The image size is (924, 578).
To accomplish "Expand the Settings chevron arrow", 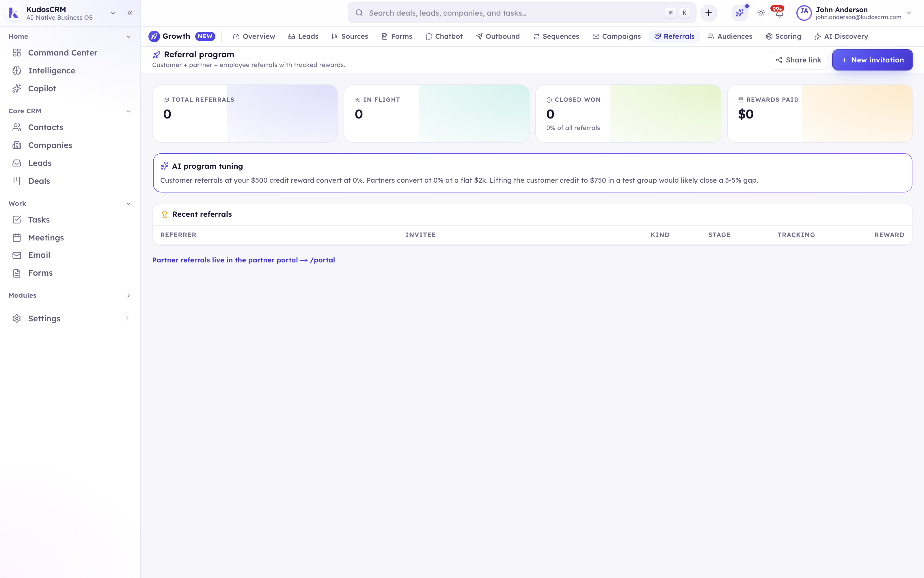I will (127, 318).
